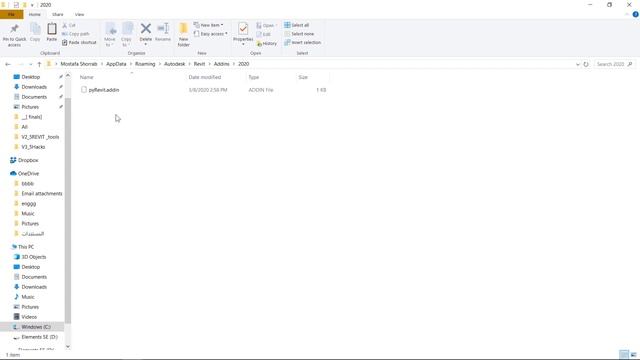Collapse the ribbon chevron
This screenshot has height=360, width=640.
coord(627,14)
